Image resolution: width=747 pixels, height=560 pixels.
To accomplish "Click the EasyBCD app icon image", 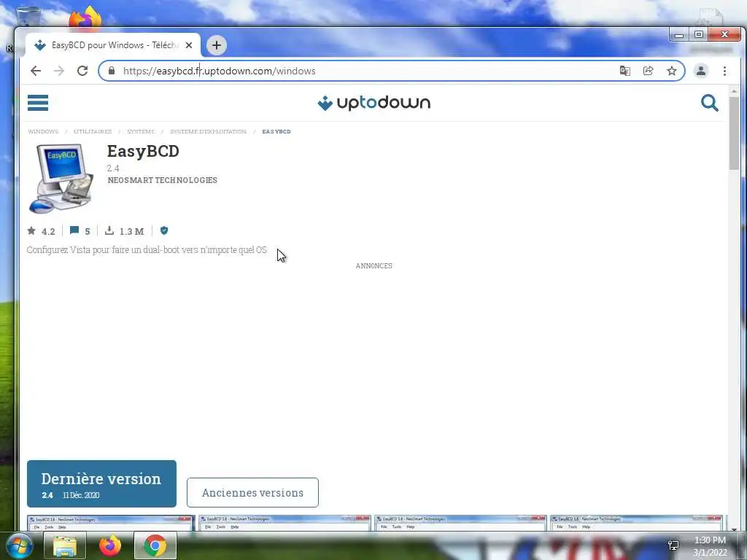I will pyautogui.click(x=62, y=178).
